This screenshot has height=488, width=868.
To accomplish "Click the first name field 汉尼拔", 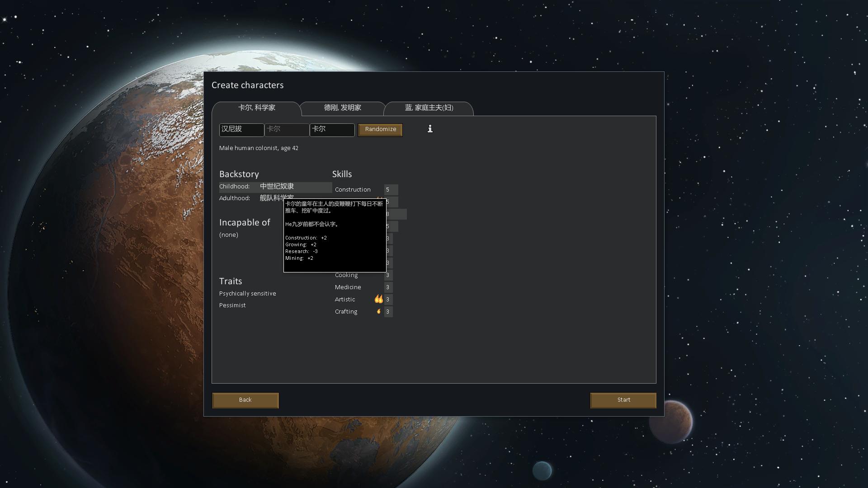I will 242,130.
